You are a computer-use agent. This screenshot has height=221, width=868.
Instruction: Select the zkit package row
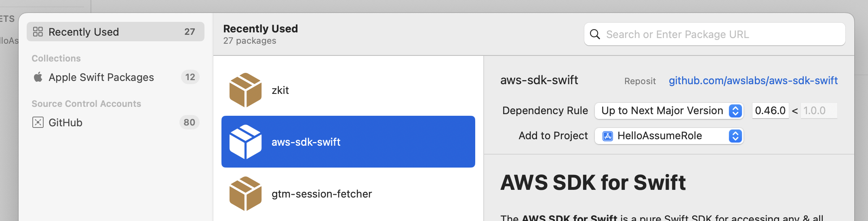coord(348,90)
